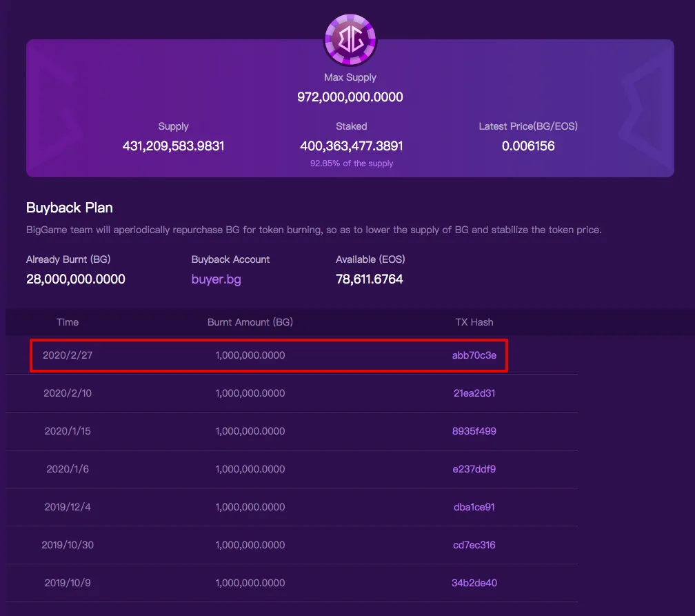Click the date 2020/1/6
Viewport: 695px width, 616px height.
[x=68, y=469]
